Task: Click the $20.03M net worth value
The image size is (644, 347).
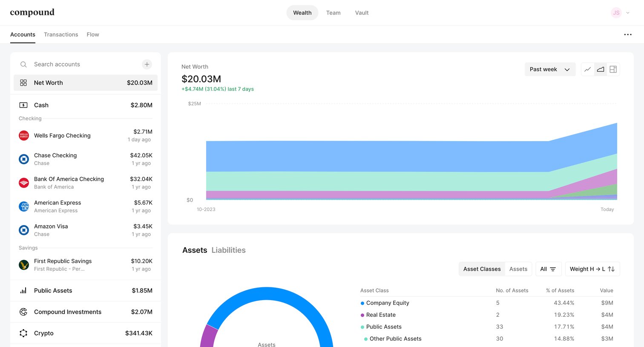Action: (201, 79)
